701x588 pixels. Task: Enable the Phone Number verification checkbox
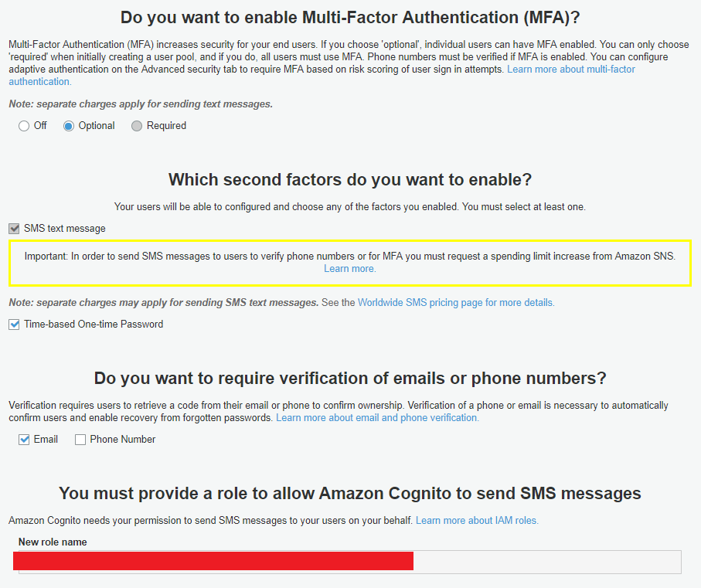pyautogui.click(x=80, y=439)
